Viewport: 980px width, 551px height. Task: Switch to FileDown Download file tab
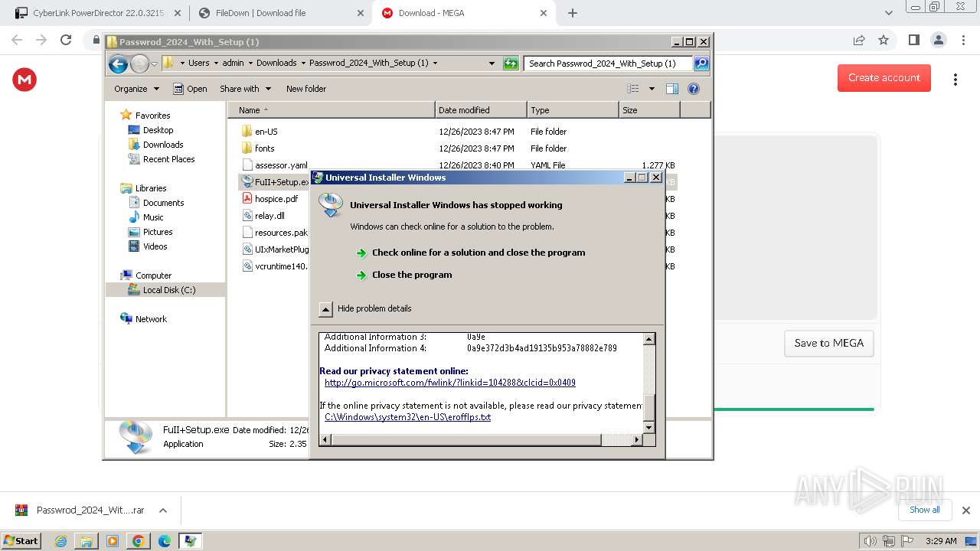[x=281, y=13]
